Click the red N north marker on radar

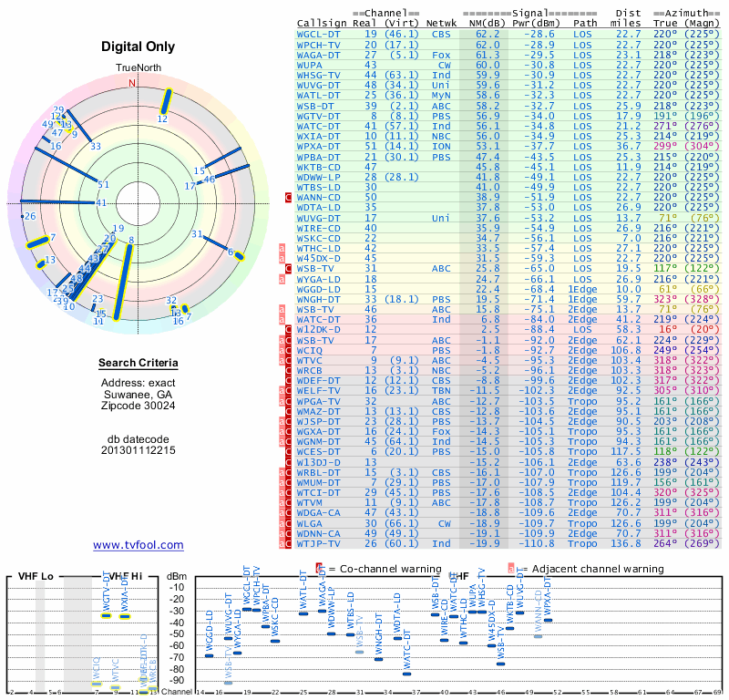[x=132, y=83]
